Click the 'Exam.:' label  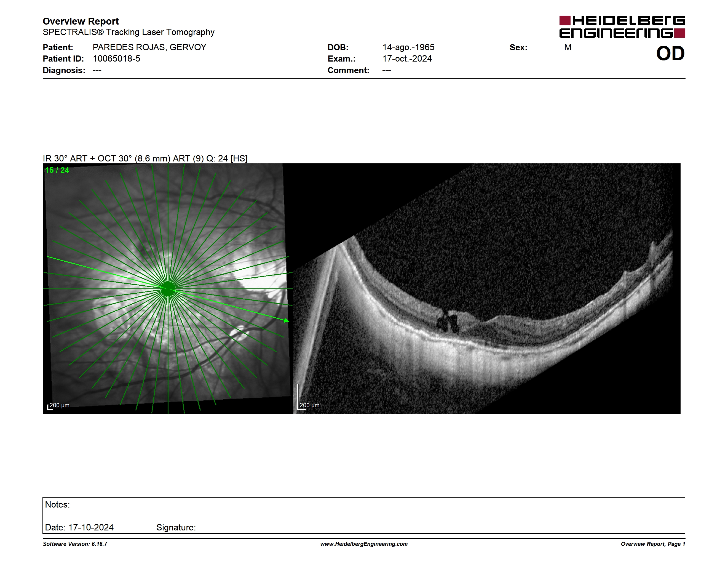tap(341, 59)
